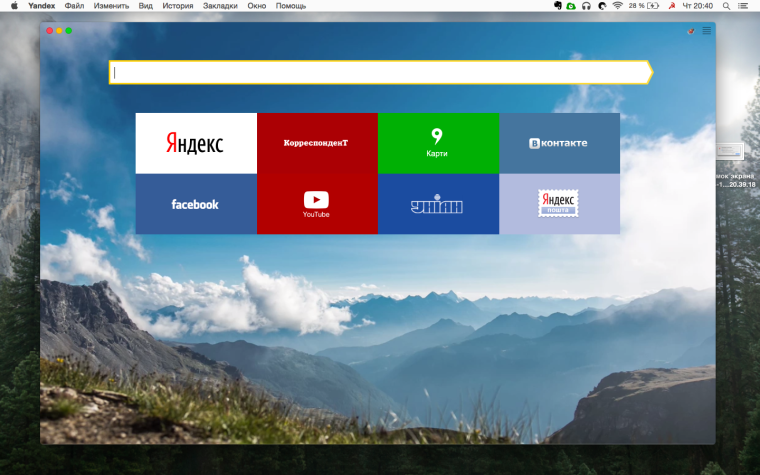Open Spotlight search magnifier

click(725, 6)
